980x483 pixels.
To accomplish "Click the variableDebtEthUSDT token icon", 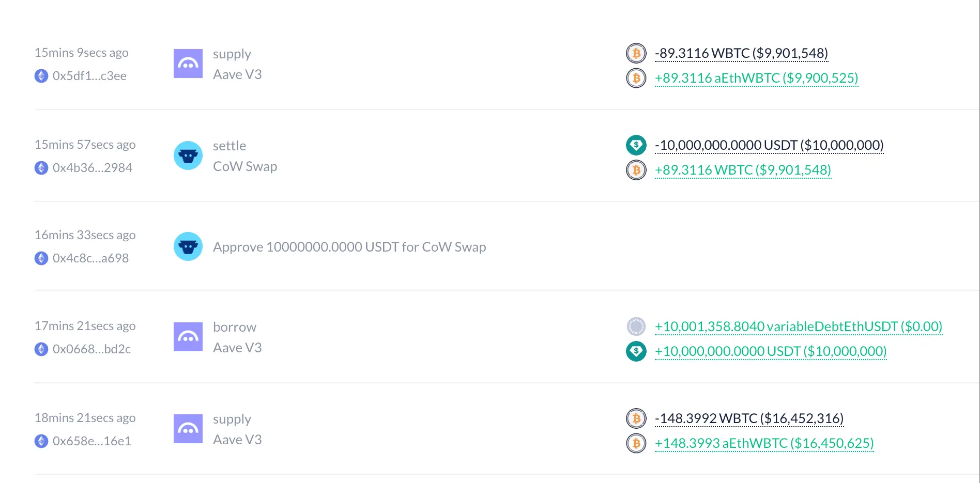I will tap(636, 326).
